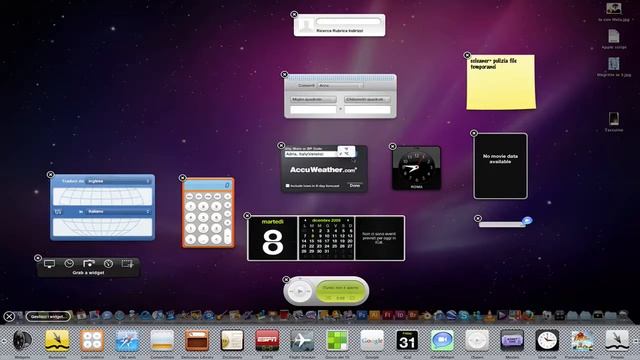Screen dimensions: 640x360
Task: Click the Gestisci i widget button
Action: tap(48, 316)
